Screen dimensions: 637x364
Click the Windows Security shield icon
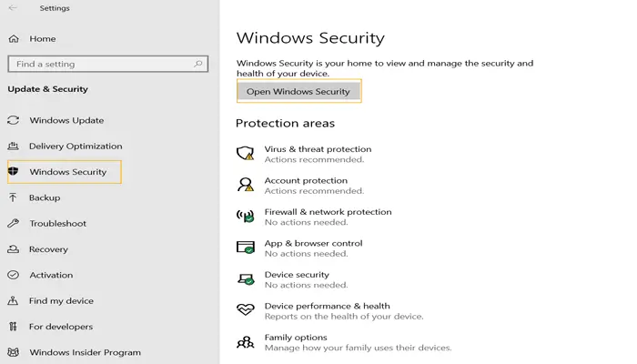pos(14,171)
